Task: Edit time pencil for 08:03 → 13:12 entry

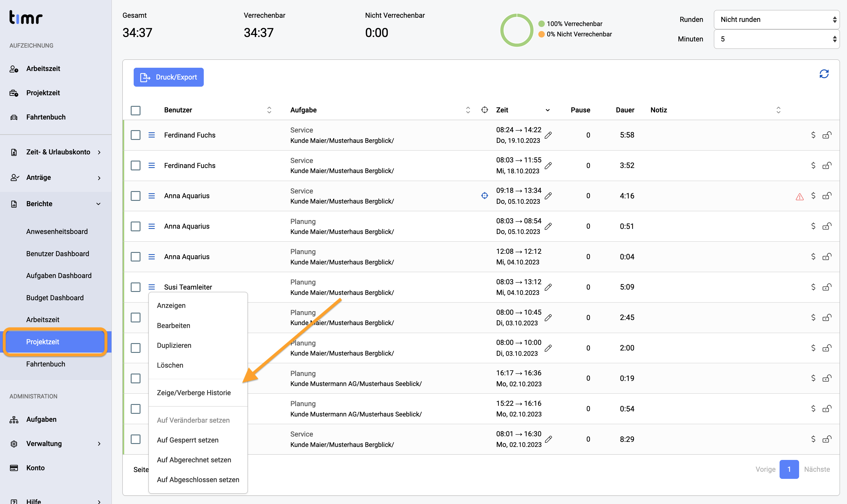Action: [548, 287]
